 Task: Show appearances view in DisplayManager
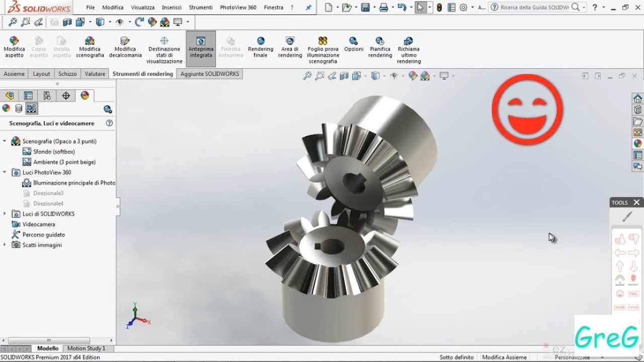(6, 108)
